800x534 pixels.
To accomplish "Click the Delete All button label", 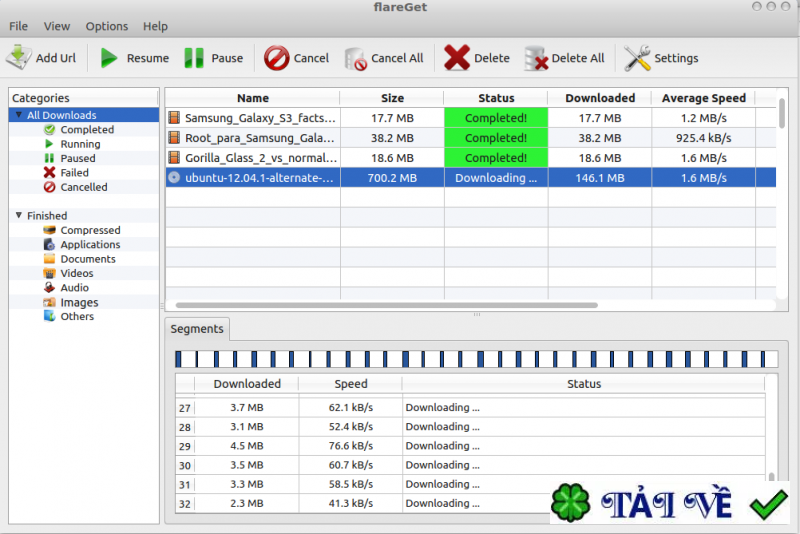I will pyautogui.click(x=578, y=58).
